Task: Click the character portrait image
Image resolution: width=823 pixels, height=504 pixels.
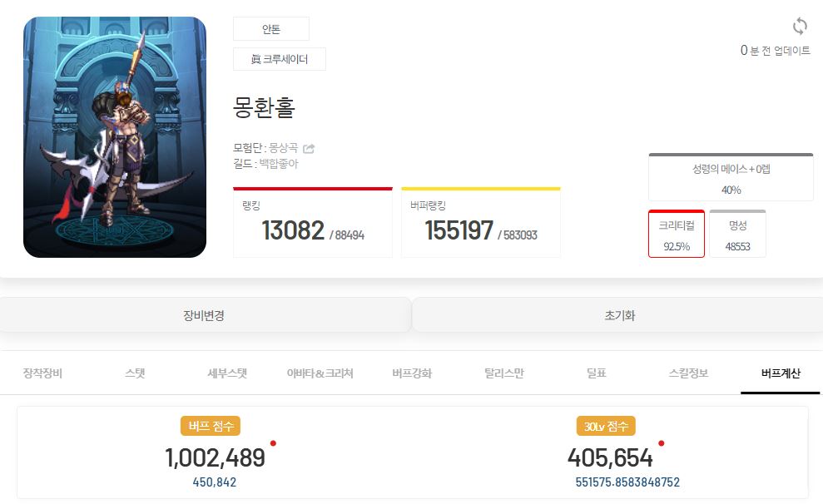Action: tap(115, 137)
